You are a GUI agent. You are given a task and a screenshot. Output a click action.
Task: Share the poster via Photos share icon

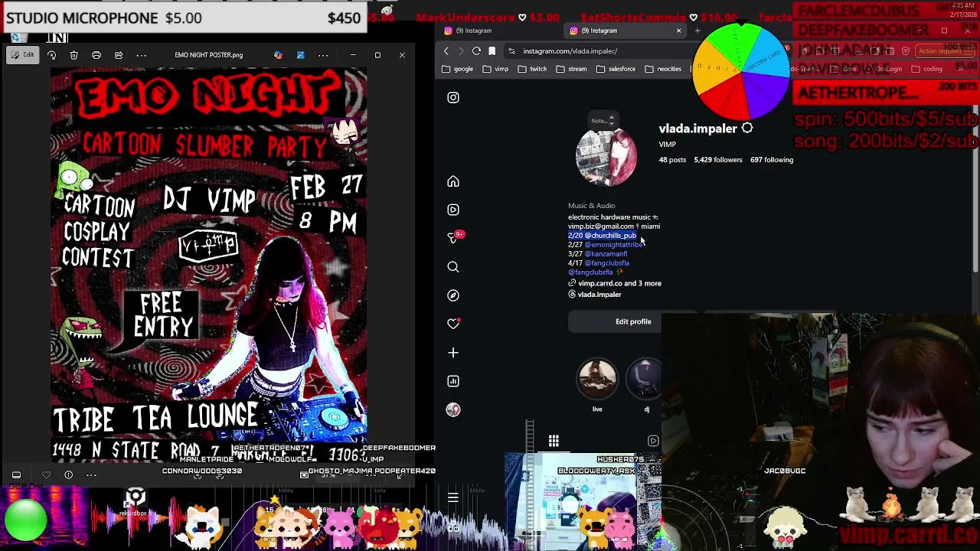119,55
